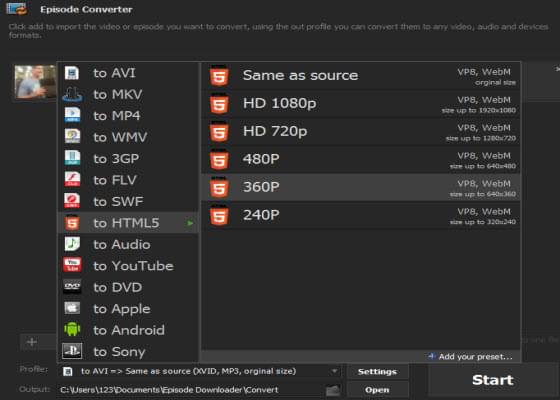
Task: Click the DVD logo icon
Action: pyautogui.click(x=72, y=286)
